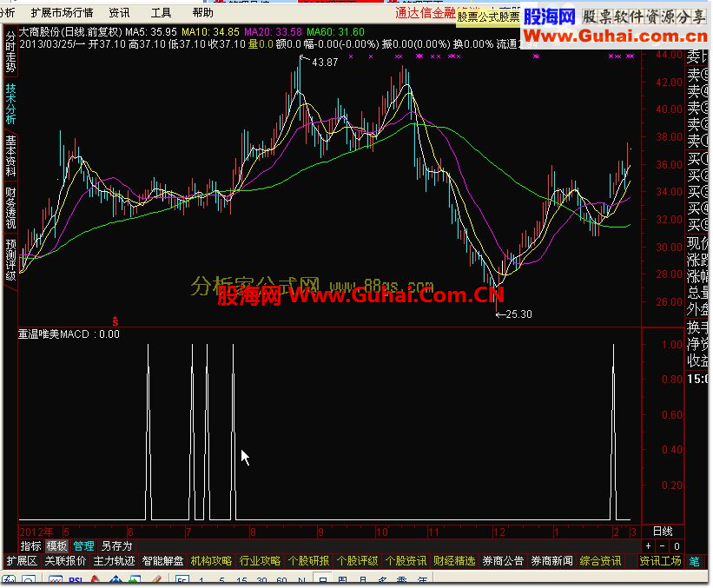
Task: Click the 另存为 button
Action: (116, 546)
